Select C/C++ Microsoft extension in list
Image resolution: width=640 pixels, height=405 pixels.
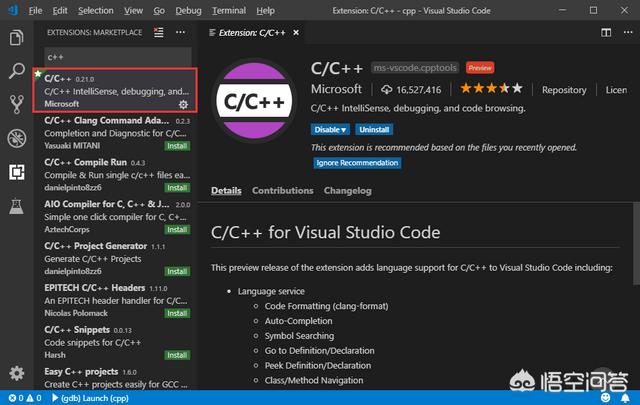pyautogui.click(x=115, y=91)
